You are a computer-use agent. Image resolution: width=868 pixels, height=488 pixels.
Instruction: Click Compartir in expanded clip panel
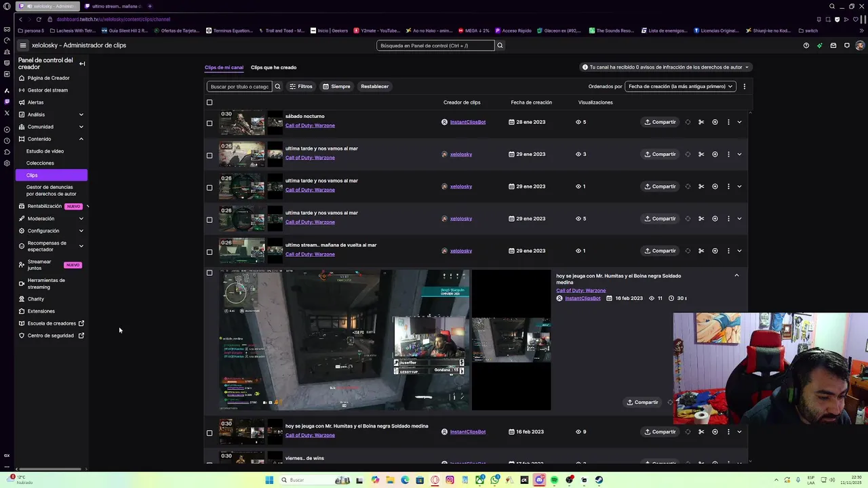pos(642,402)
